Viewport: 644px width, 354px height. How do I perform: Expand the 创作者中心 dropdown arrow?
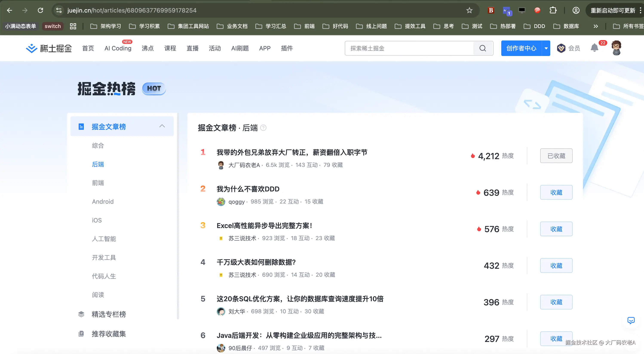(x=546, y=48)
